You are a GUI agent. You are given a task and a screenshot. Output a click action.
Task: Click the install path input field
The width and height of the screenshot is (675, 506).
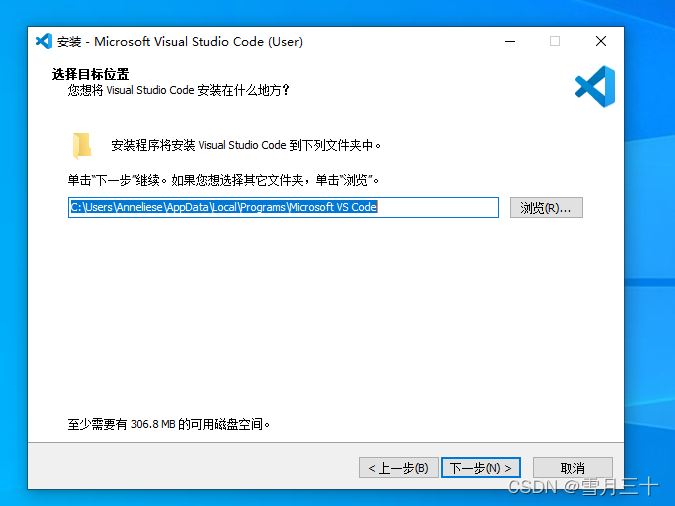click(283, 208)
